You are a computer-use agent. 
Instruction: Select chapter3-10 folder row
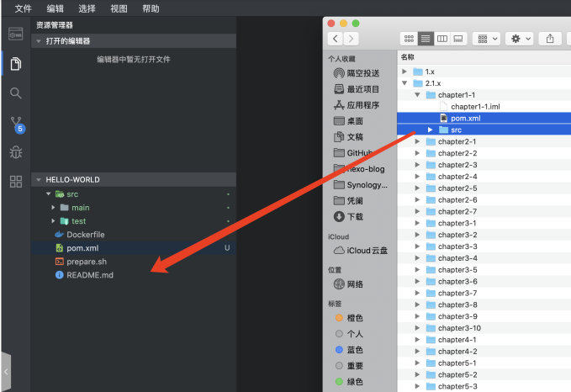[x=484, y=328]
